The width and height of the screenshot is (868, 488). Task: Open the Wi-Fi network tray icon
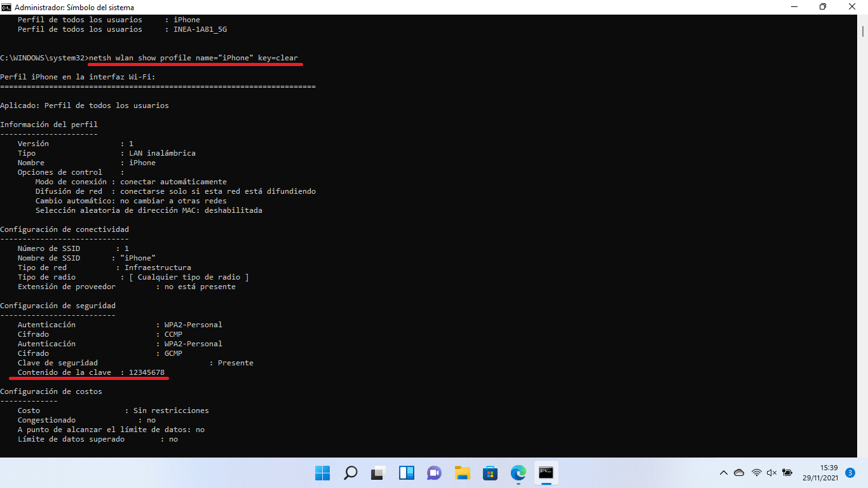(x=756, y=473)
